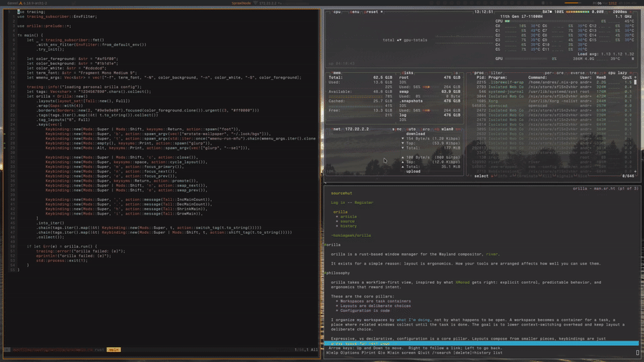Open the btop menu button
This screenshot has height=362, width=644.
click(354, 12)
